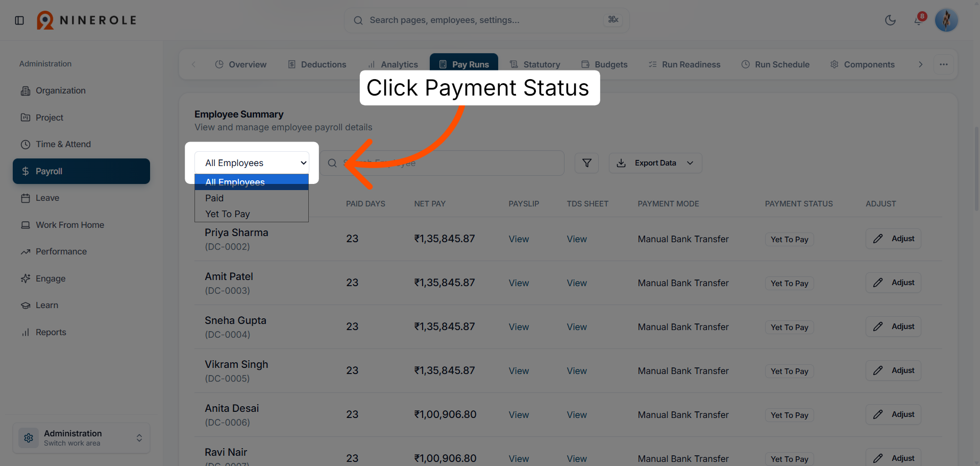The height and width of the screenshot is (466, 980).
Task: Select Payroll in the sidebar
Action: point(82,171)
